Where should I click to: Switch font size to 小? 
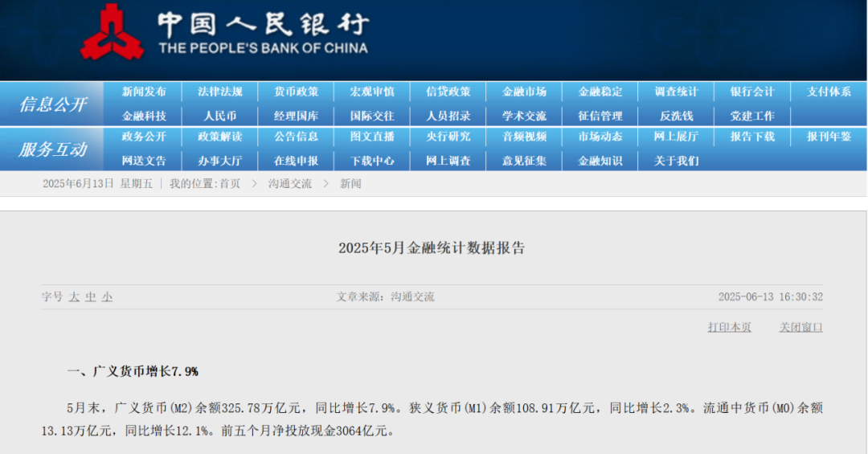pyautogui.click(x=107, y=297)
